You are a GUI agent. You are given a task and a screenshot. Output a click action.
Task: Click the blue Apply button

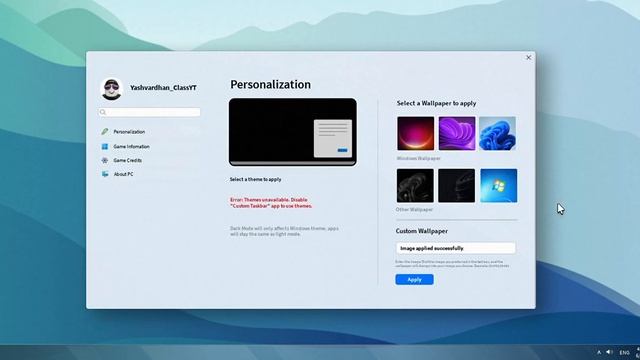pyautogui.click(x=414, y=280)
